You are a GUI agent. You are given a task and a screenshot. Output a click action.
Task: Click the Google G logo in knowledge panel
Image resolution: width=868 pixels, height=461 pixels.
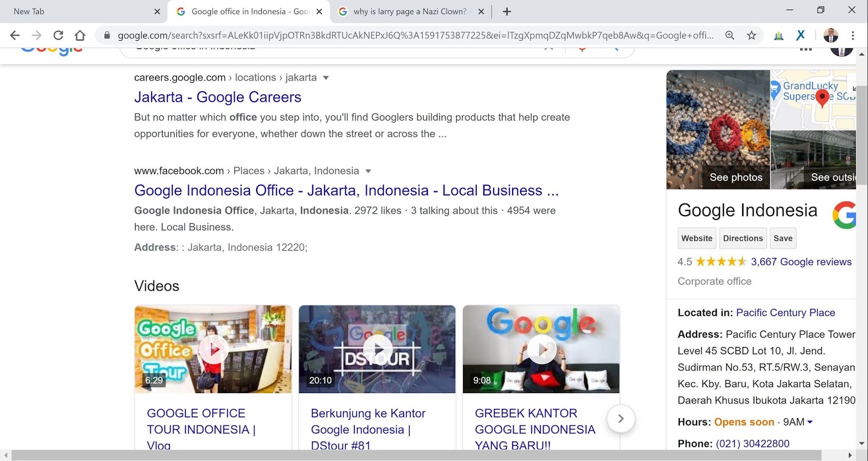845,215
